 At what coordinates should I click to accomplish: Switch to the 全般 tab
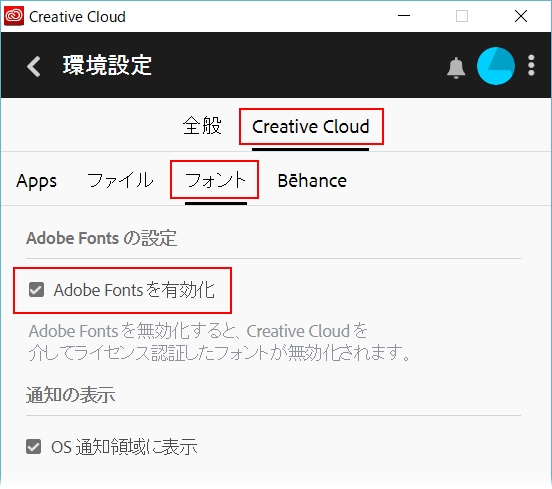pyautogui.click(x=202, y=126)
